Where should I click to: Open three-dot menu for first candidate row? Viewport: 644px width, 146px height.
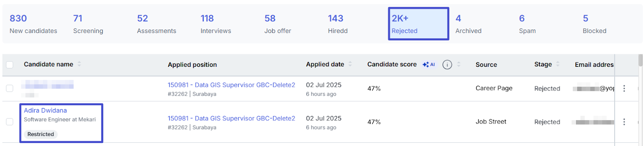point(624,88)
